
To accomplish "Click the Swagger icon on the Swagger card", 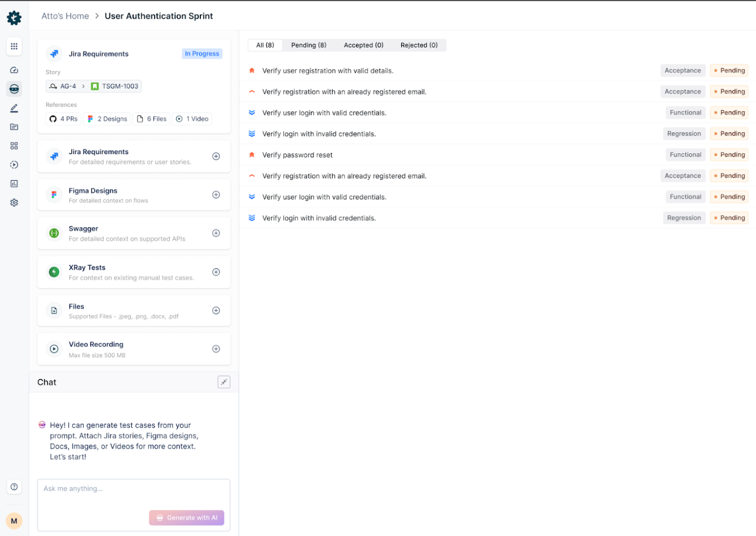I will pyautogui.click(x=54, y=233).
